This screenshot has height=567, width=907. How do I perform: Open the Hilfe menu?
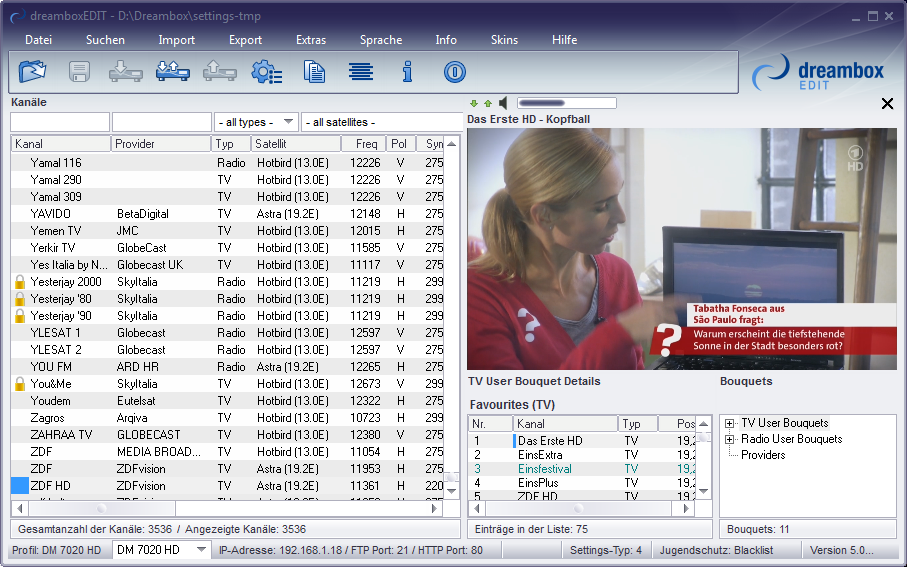[565, 40]
